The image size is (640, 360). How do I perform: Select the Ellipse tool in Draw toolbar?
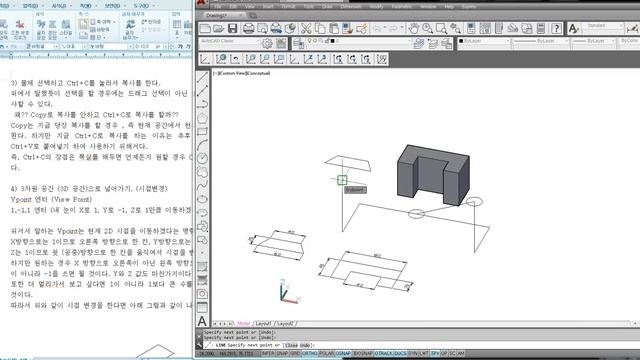202,199
